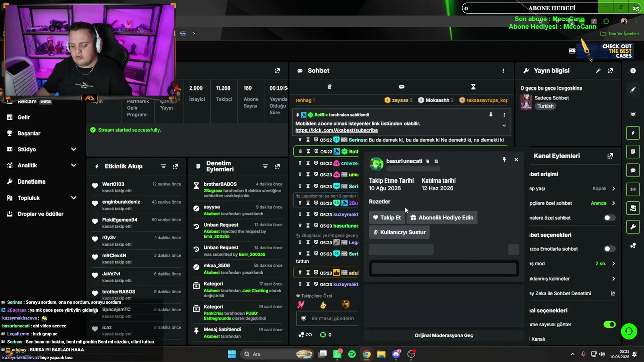This screenshot has width=644, height=362.
Task: Click the info icon in right sidebar
Action: click(633, 71)
